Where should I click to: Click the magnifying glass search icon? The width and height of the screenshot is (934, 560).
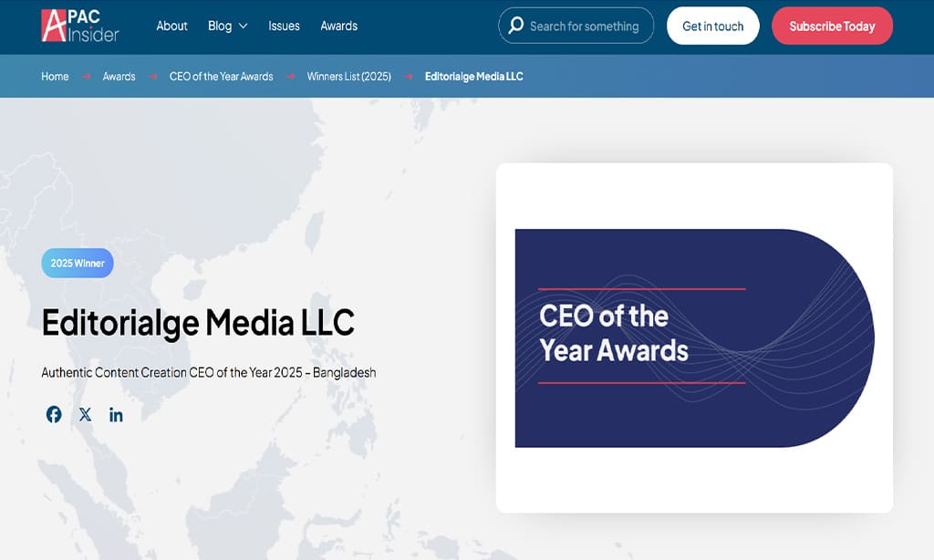click(x=516, y=26)
